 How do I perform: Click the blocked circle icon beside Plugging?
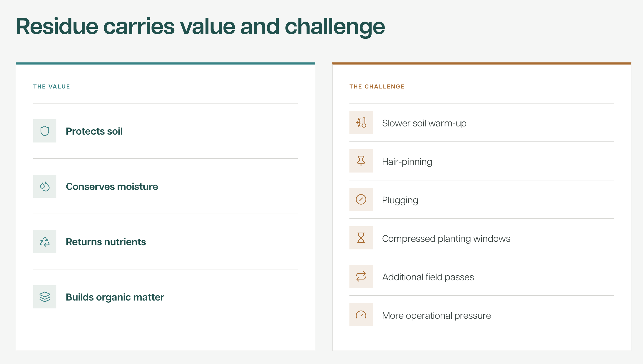click(361, 199)
